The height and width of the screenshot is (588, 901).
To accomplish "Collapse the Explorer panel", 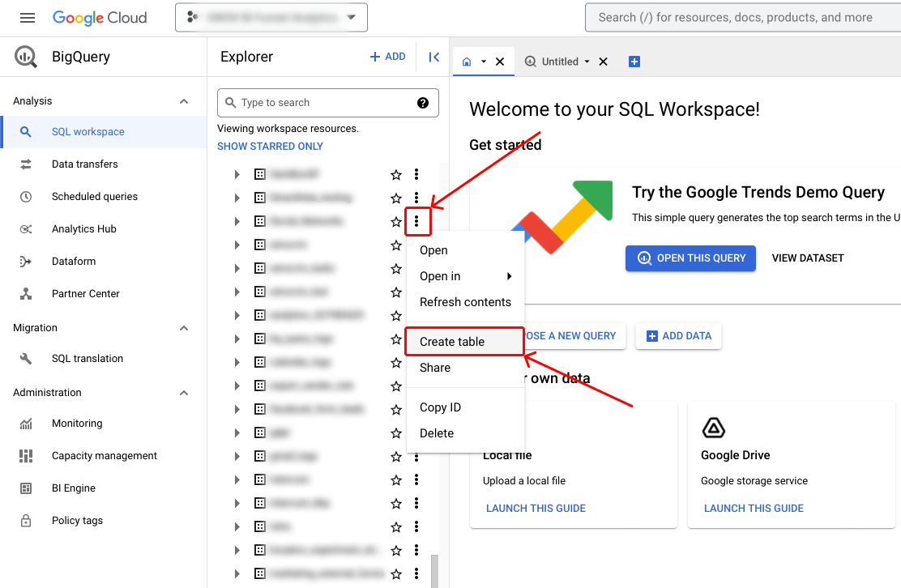I will (x=433, y=57).
